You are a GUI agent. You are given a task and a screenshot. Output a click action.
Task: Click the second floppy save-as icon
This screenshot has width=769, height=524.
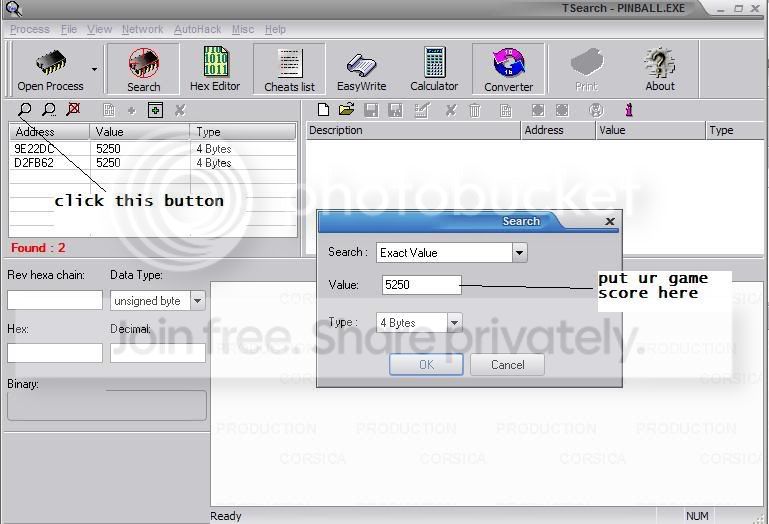[395, 110]
